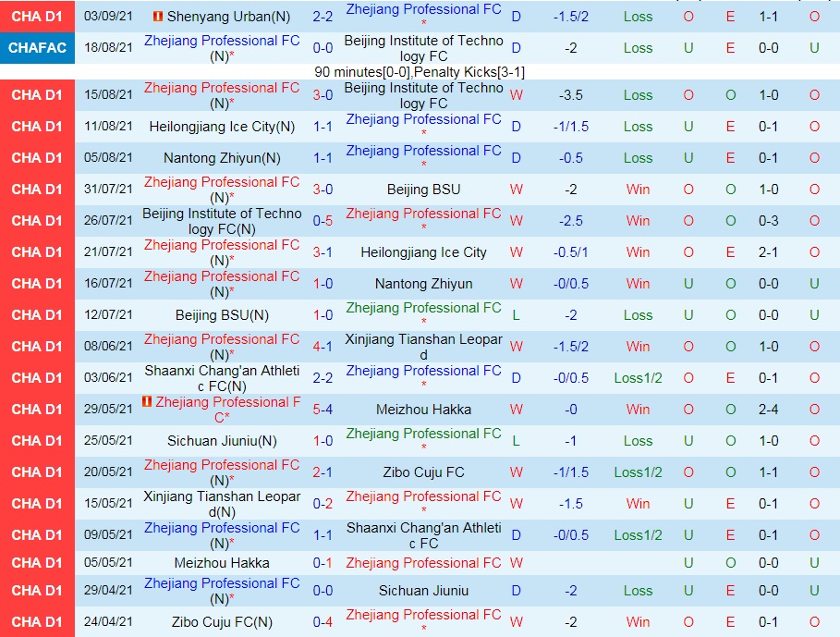
Task: Open Meizhou Hakka on the 29/05/21 row
Action: coord(423,410)
